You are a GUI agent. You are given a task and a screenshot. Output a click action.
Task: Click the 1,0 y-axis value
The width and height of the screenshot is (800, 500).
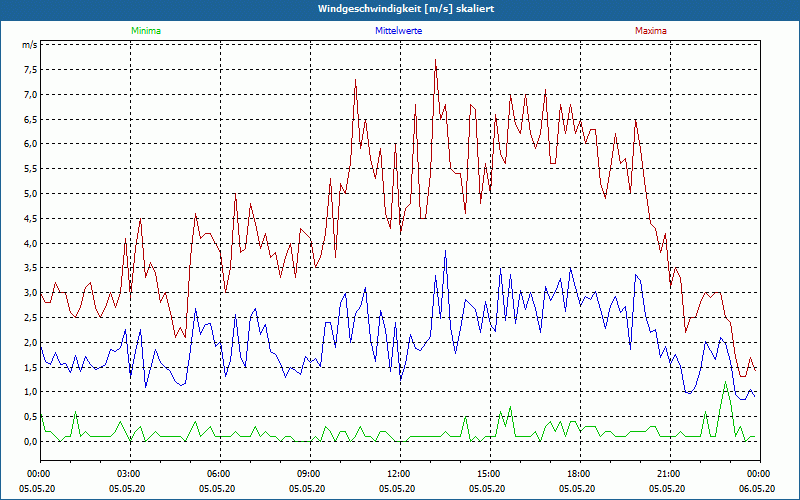(31, 392)
